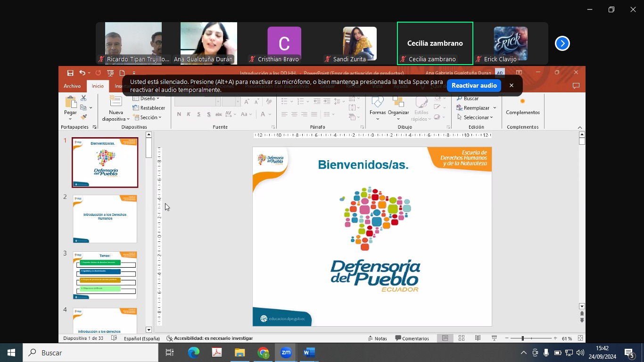Image resolution: width=644 pixels, height=362 pixels.
Task: Click the Nueva diapositiva icon
Action: [116, 101]
